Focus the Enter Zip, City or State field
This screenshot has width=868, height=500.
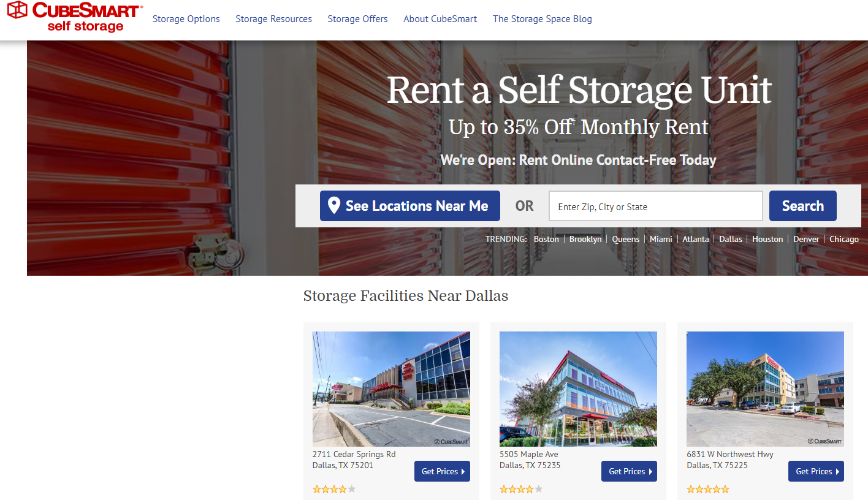click(x=656, y=206)
